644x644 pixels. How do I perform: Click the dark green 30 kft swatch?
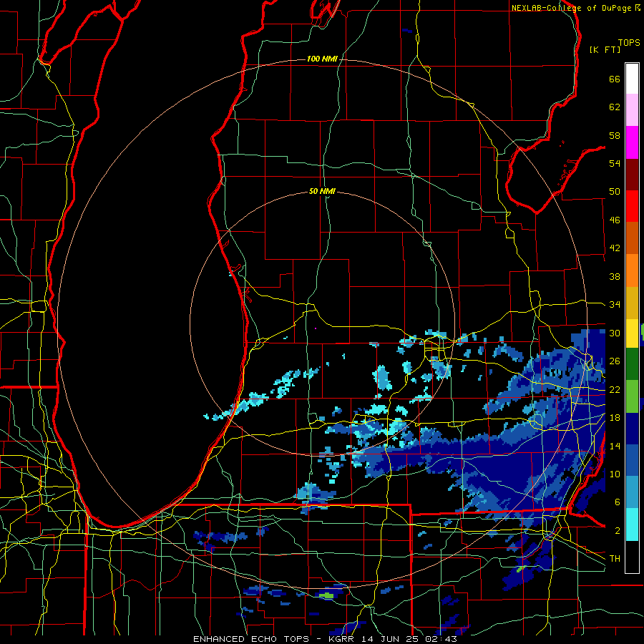pos(632,364)
